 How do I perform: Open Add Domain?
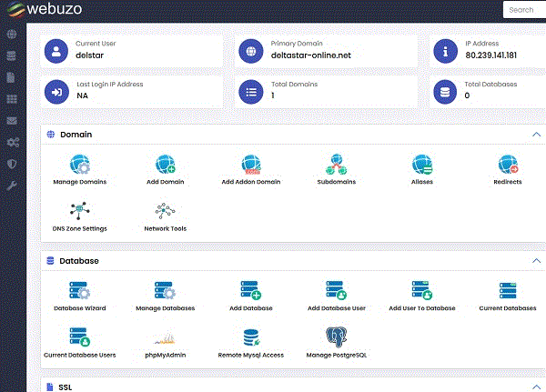[x=165, y=169]
